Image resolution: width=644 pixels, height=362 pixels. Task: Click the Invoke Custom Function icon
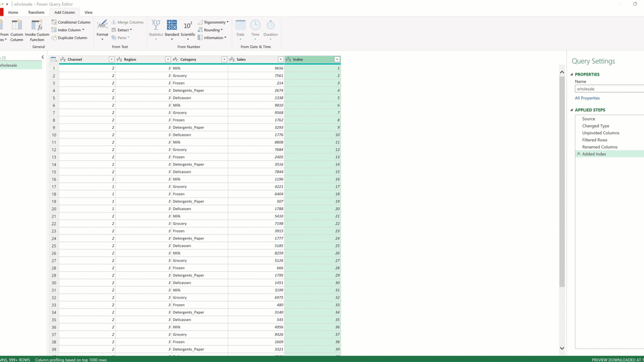point(37,26)
